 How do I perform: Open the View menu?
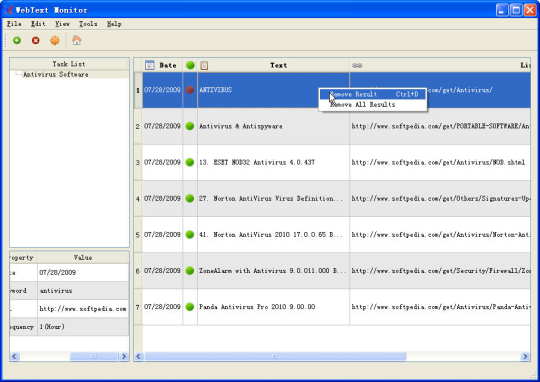[62, 24]
